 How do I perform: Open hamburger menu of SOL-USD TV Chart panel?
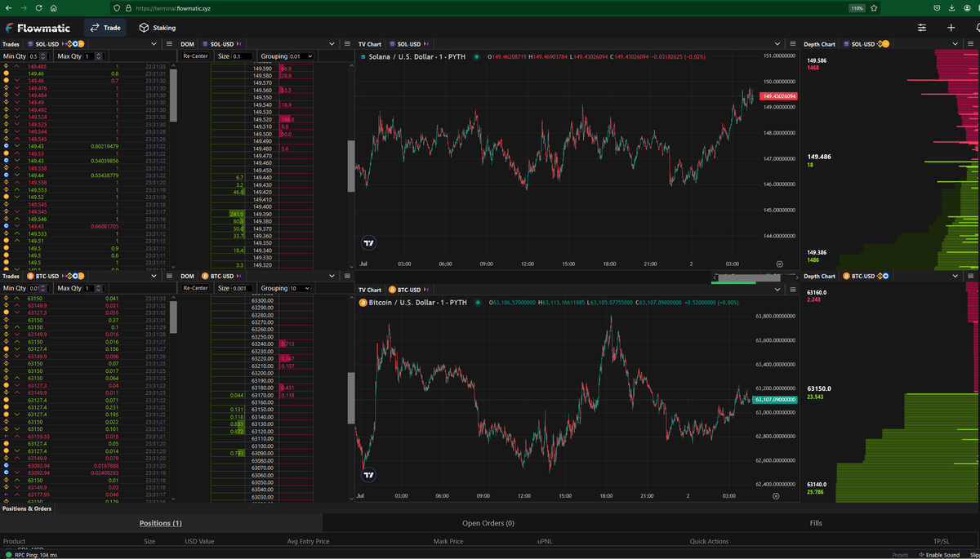[x=793, y=44]
